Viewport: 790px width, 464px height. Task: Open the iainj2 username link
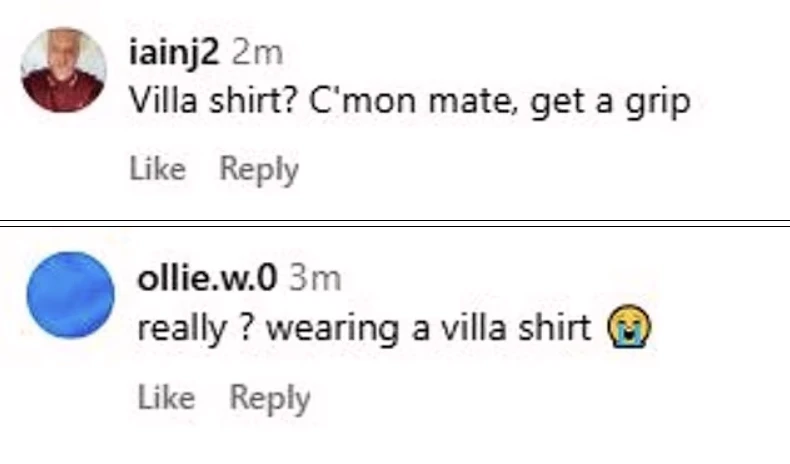coord(176,53)
